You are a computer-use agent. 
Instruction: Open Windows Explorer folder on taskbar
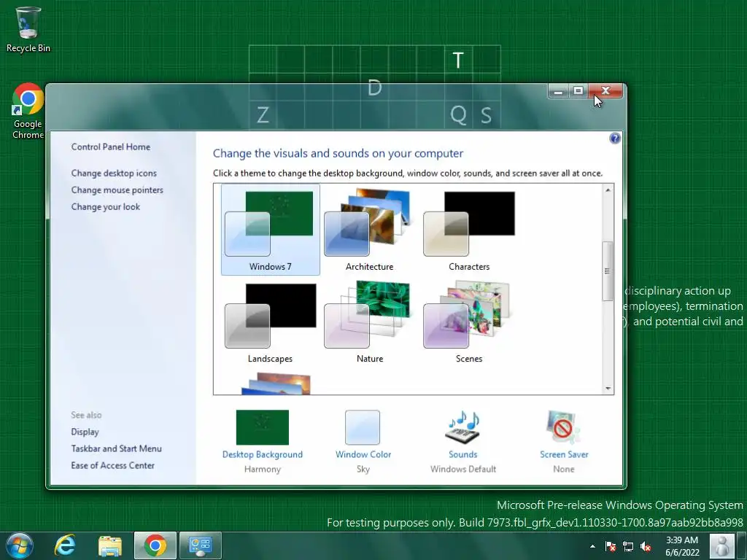coord(110,545)
